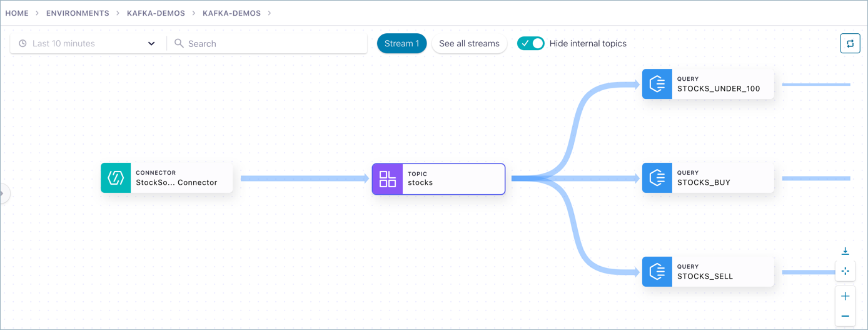This screenshot has height=330, width=868.
Task: Zoom out with the minus button
Action: [845, 316]
